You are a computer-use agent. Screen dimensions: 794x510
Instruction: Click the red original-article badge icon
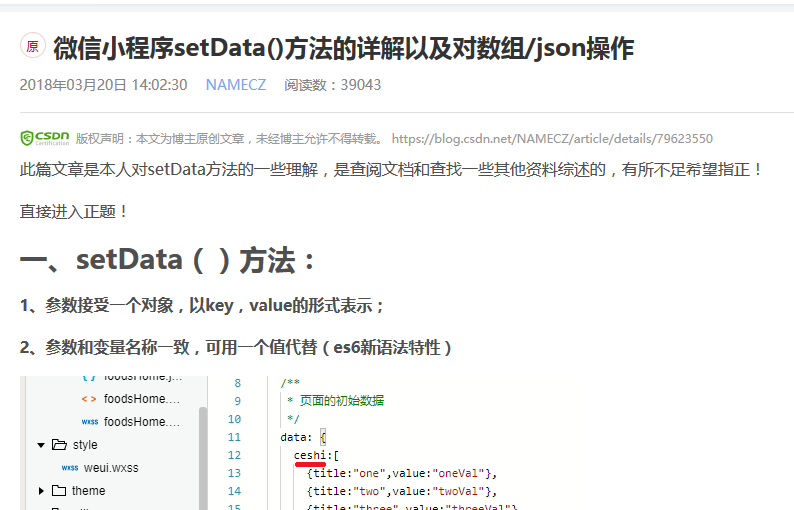pos(32,46)
